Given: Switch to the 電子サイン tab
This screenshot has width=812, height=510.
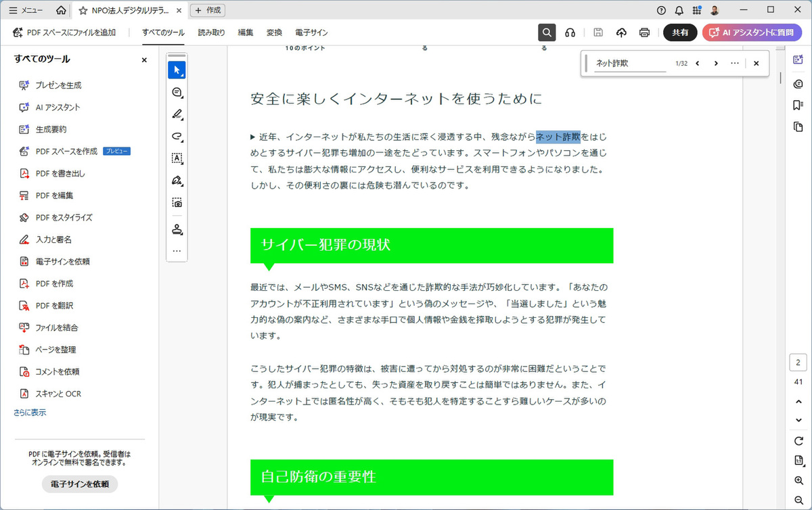Looking at the screenshot, I should pos(311,32).
